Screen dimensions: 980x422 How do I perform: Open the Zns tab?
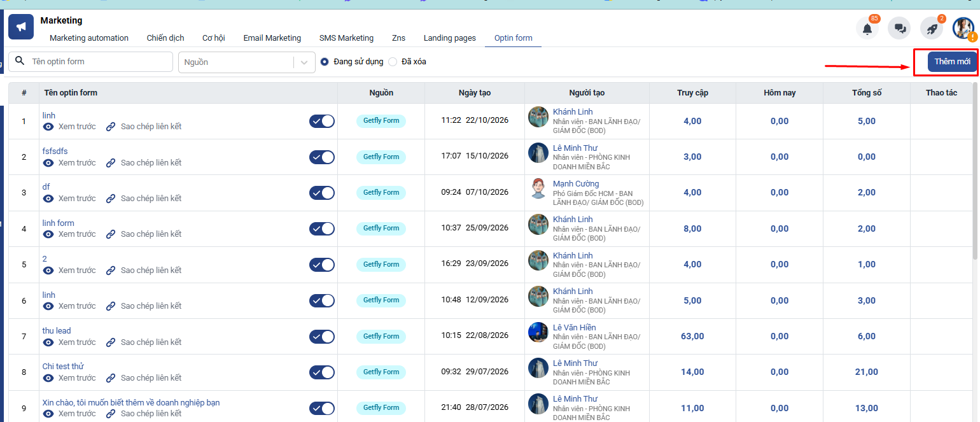pos(398,38)
